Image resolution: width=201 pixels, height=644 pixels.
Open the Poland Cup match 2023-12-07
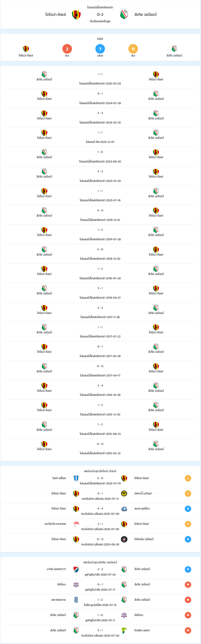[x=100, y=137]
